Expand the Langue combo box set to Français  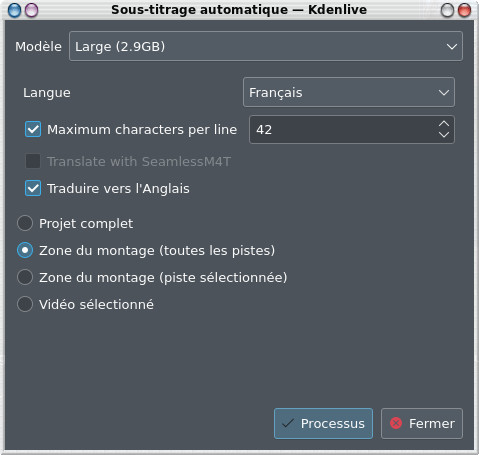tap(349, 92)
